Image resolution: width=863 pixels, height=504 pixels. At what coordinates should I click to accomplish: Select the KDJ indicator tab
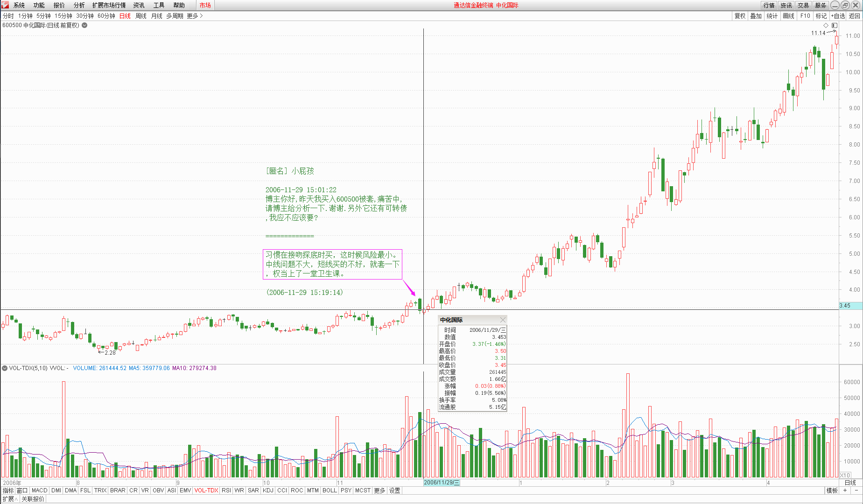268,490
